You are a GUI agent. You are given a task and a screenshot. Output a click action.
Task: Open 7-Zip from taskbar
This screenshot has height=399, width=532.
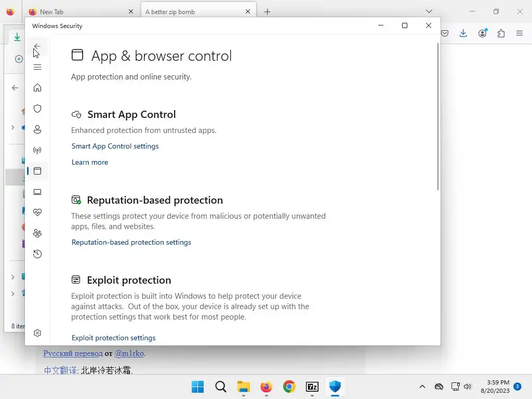click(312, 387)
